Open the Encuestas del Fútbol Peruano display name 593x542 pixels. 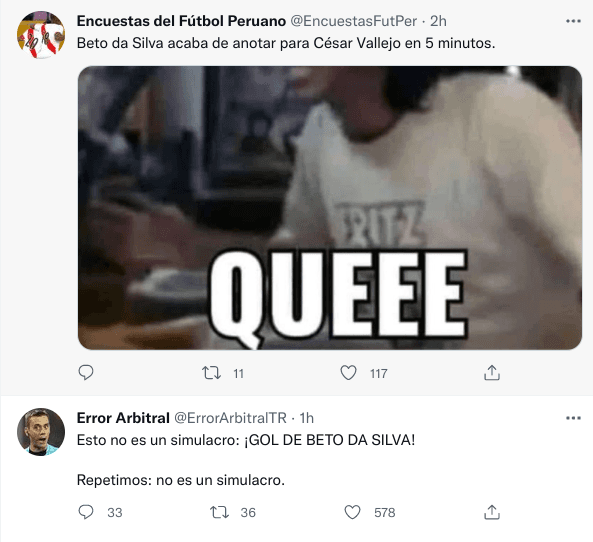click(181, 21)
